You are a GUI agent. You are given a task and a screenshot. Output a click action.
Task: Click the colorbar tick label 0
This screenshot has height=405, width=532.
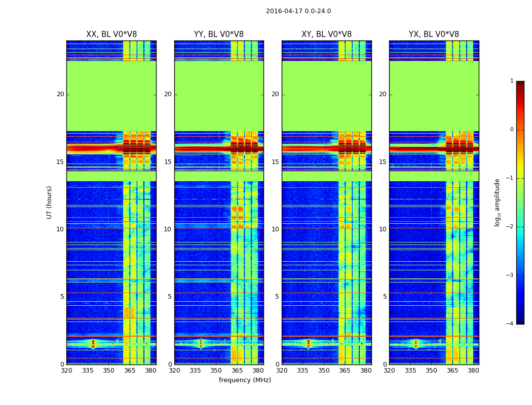[x=511, y=130]
